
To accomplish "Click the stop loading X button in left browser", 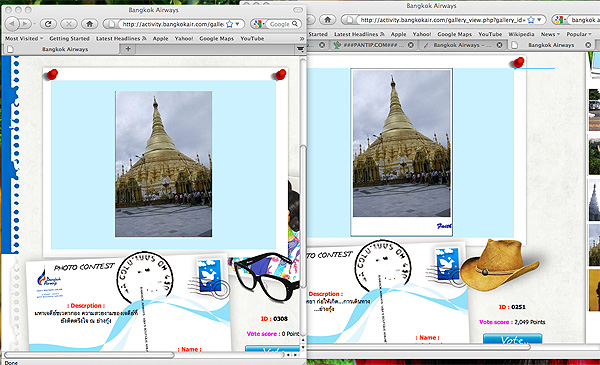I will [68, 24].
